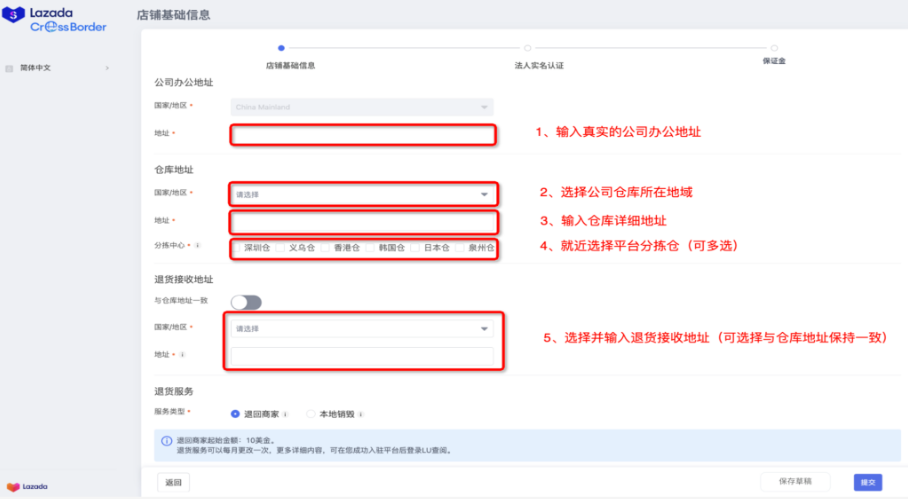908x499 pixels.
Task: Click info icon beside 退回商家
Action: point(285,414)
